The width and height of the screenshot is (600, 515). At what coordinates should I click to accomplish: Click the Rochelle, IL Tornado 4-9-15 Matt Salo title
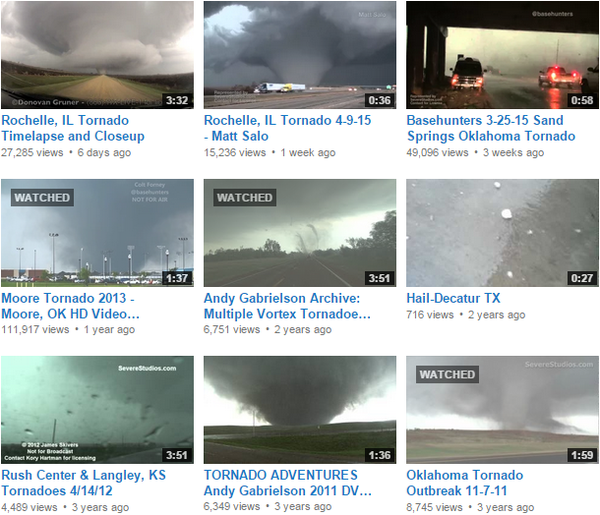[287, 128]
